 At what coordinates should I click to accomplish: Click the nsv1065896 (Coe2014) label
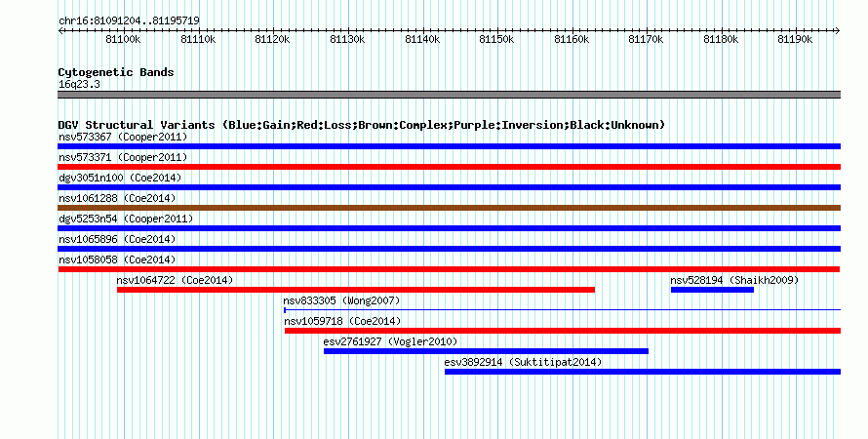point(117,239)
